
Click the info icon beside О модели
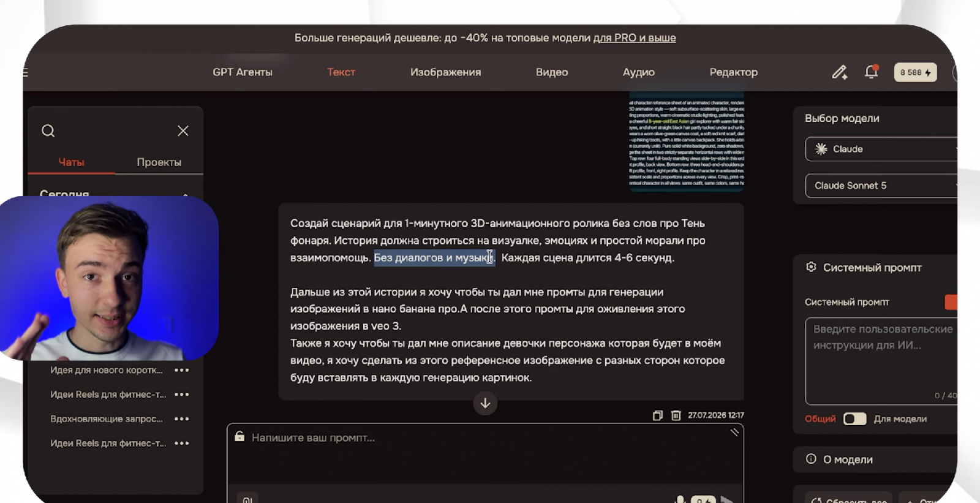tap(811, 459)
